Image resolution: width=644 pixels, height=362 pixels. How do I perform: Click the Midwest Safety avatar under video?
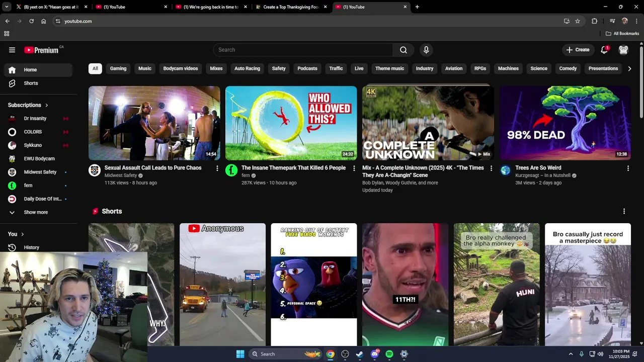[95, 170]
